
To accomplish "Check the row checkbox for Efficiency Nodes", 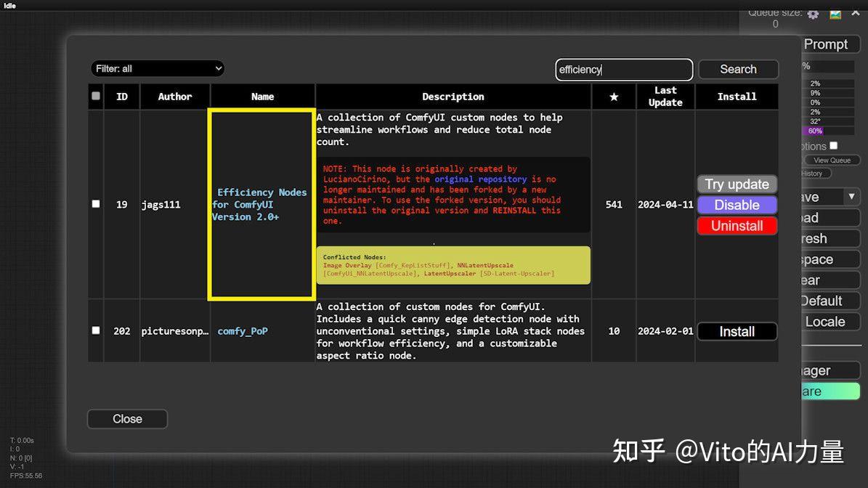I will 95,204.
